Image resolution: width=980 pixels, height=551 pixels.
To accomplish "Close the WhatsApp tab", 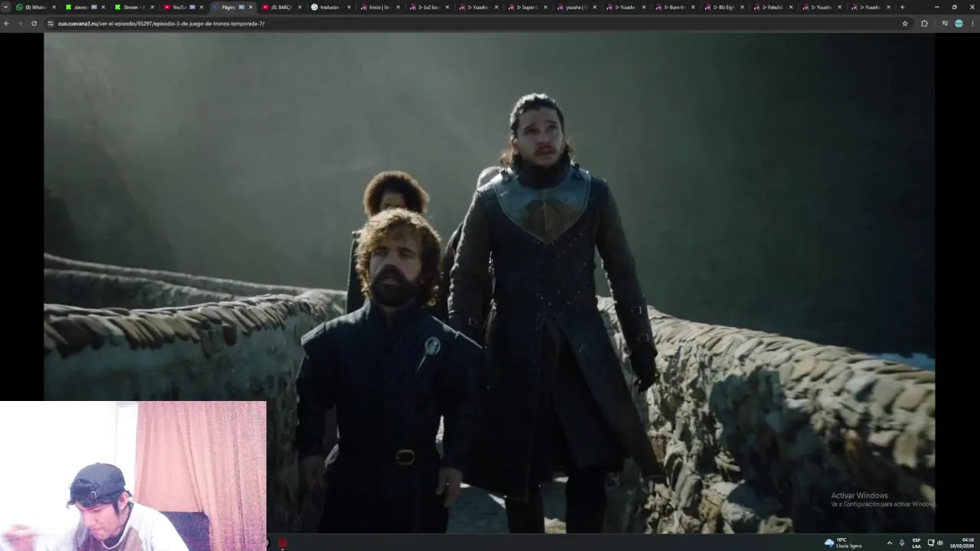I will 54,7.
